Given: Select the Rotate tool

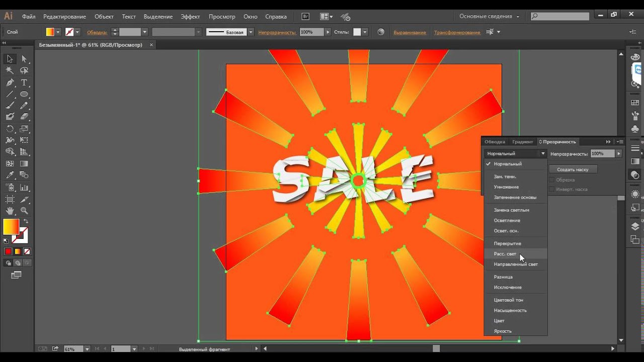Looking at the screenshot, I should click(x=10, y=129).
